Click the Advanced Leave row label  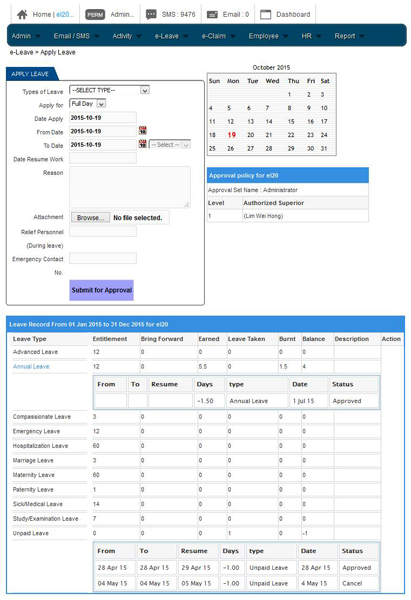click(x=35, y=352)
